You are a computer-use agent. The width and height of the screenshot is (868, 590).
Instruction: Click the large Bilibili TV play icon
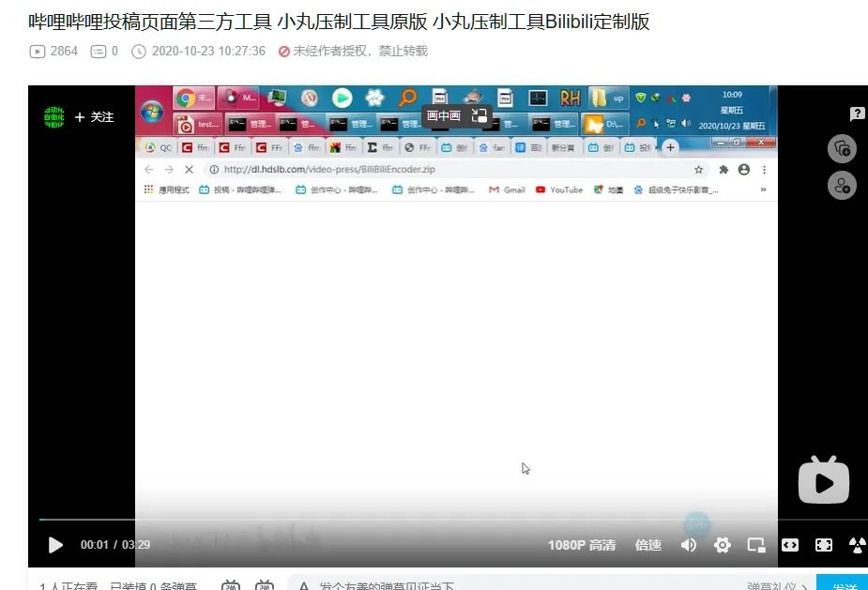coord(824,480)
